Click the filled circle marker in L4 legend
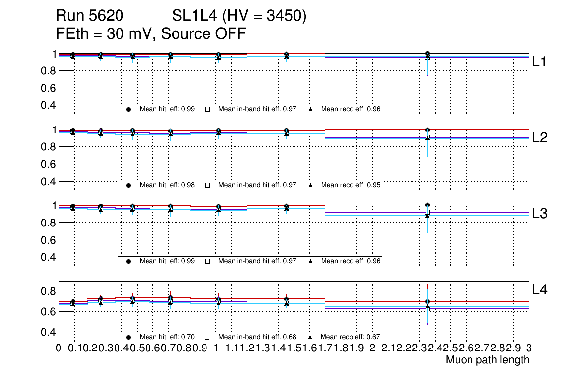The image size is (588, 380). [x=128, y=337]
